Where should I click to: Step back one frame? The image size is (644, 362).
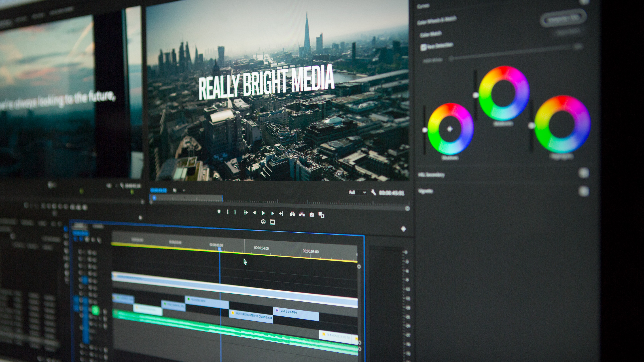[254, 213]
